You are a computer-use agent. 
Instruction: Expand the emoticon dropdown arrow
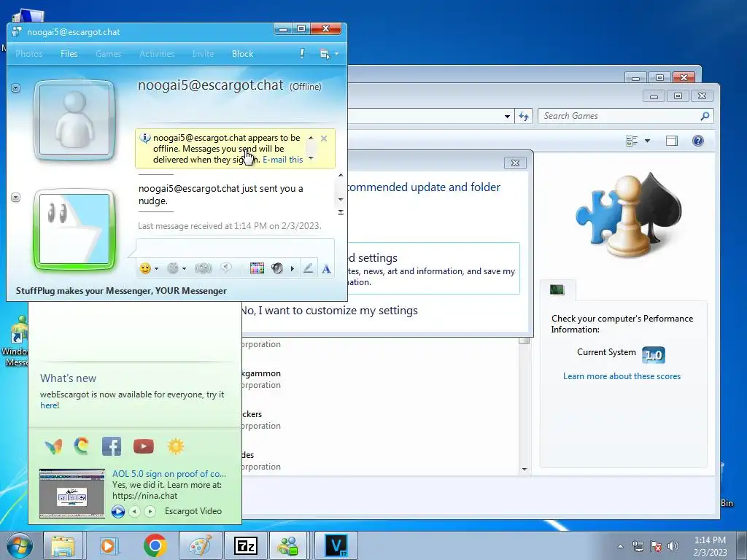point(156,268)
